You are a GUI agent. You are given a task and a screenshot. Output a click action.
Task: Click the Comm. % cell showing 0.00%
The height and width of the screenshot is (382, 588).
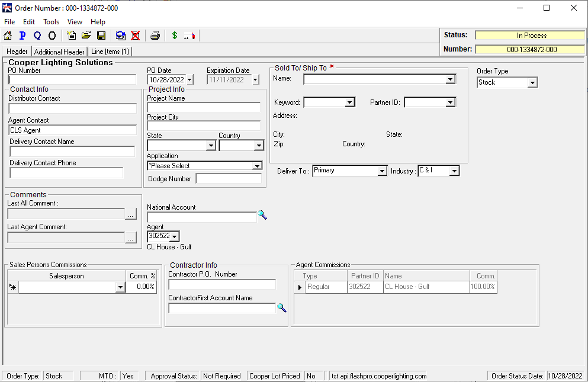pos(141,287)
